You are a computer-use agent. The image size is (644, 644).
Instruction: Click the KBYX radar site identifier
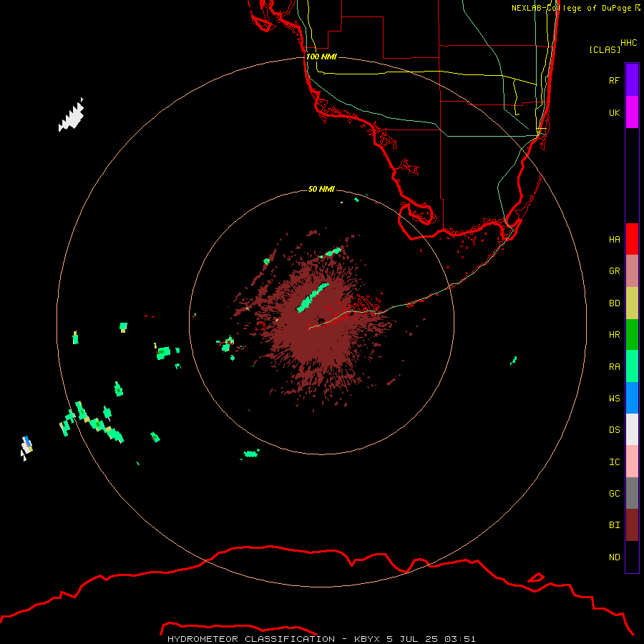[x=367, y=639]
